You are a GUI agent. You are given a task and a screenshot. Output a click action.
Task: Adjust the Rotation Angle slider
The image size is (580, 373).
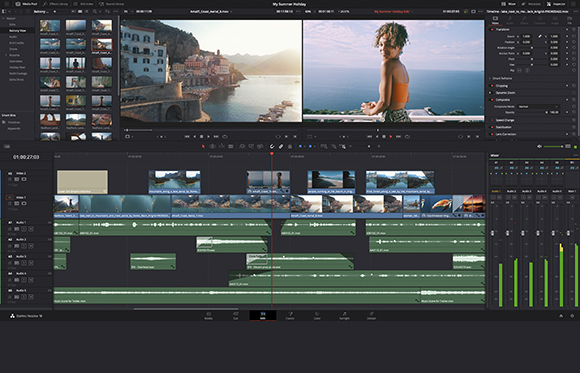click(x=532, y=48)
